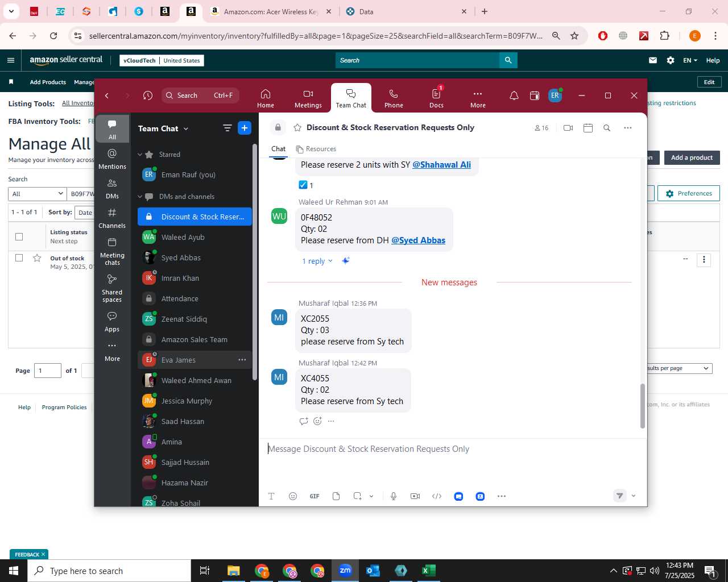Open the channel calendar icon in chat header

(x=588, y=128)
